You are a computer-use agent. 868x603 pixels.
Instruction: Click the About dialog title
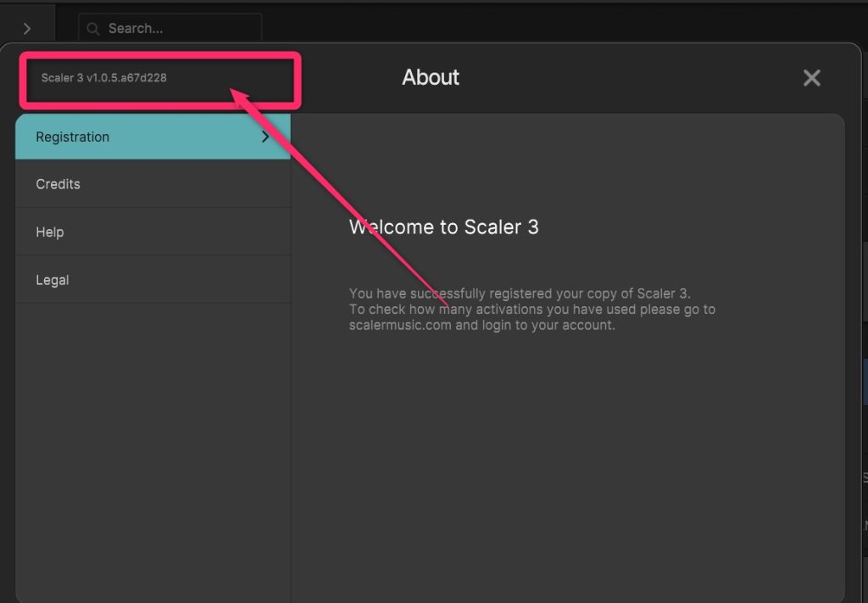coord(431,77)
